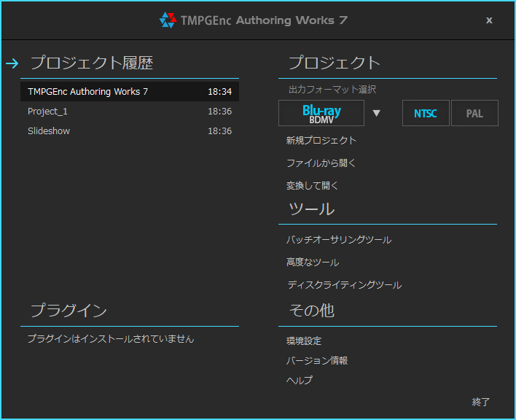Viewport: 516px width, 420px height.
Task: Click the TMPGEnc triangle logo icon
Action: 168,20
